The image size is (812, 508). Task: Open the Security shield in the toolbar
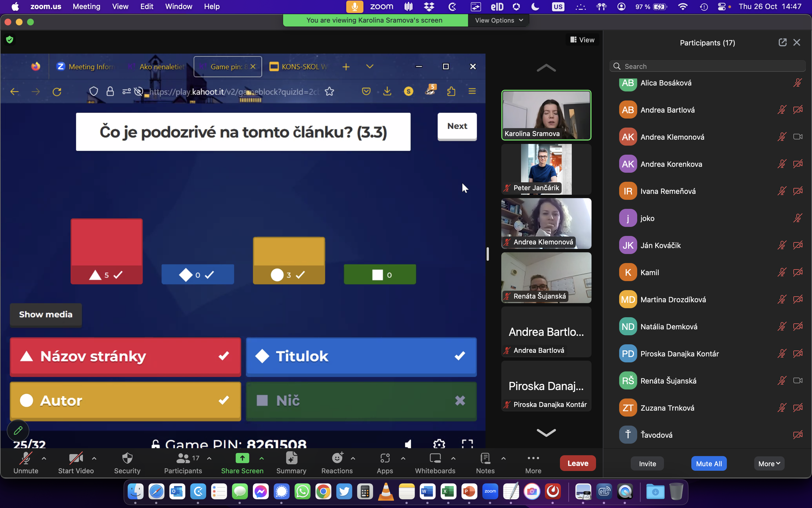pos(127,458)
